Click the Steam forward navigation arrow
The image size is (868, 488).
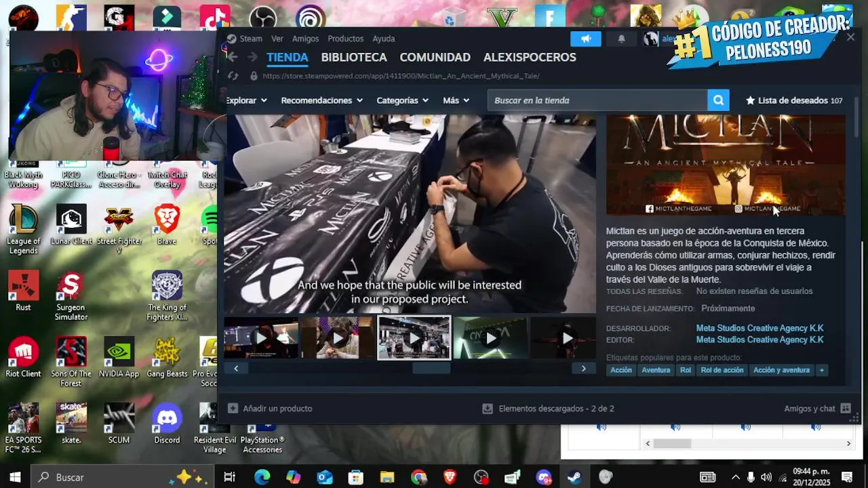252,58
